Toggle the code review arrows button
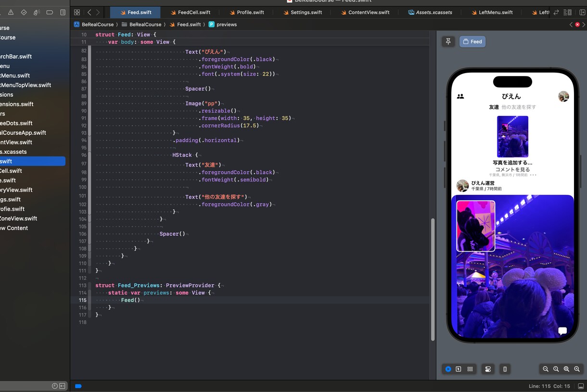This screenshot has width=587, height=392. click(556, 13)
